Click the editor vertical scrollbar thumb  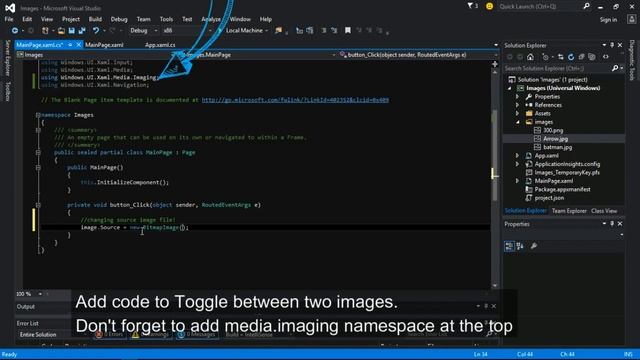pyautogui.click(x=495, y=155)
